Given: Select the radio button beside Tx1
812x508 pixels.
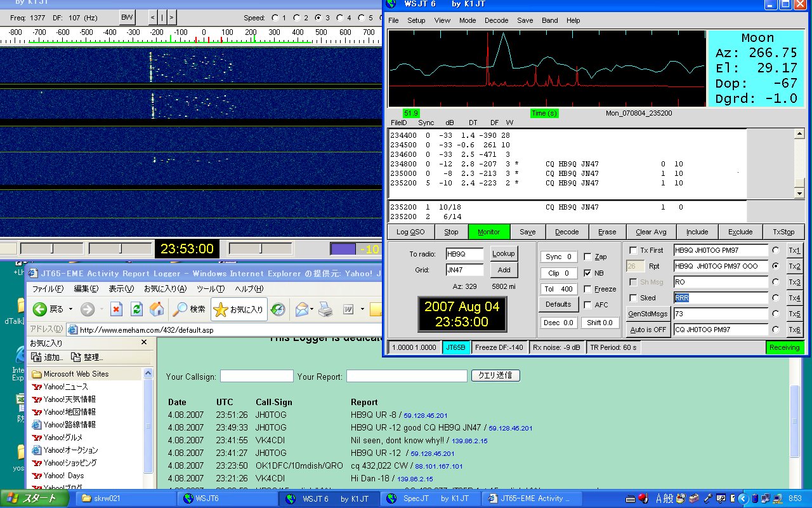Looking at the screenshot, I should pyautogui.click(x=775, y=250).
